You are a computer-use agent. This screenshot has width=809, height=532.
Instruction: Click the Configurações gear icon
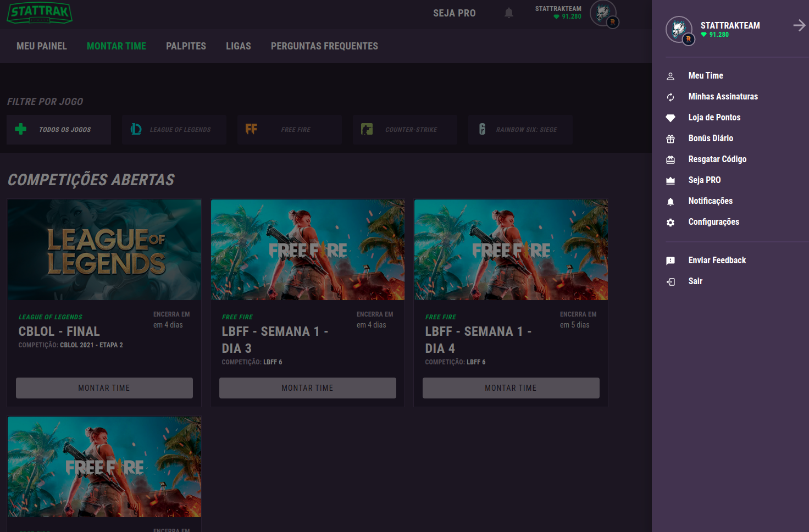(671, 223)
